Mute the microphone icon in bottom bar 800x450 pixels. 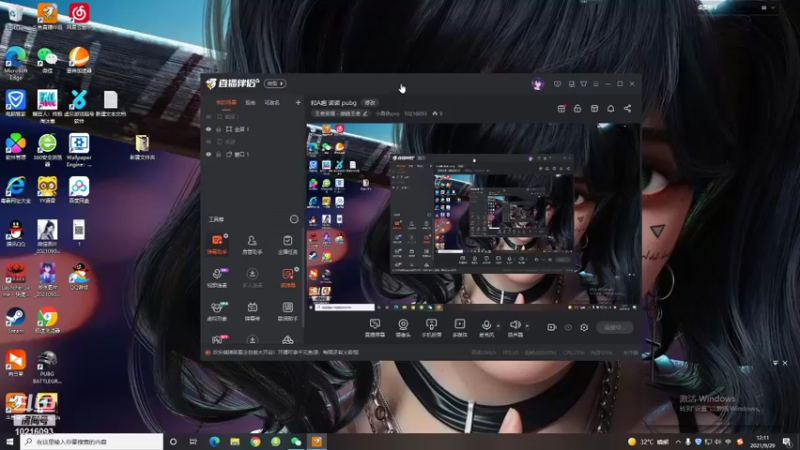(486, 325)
